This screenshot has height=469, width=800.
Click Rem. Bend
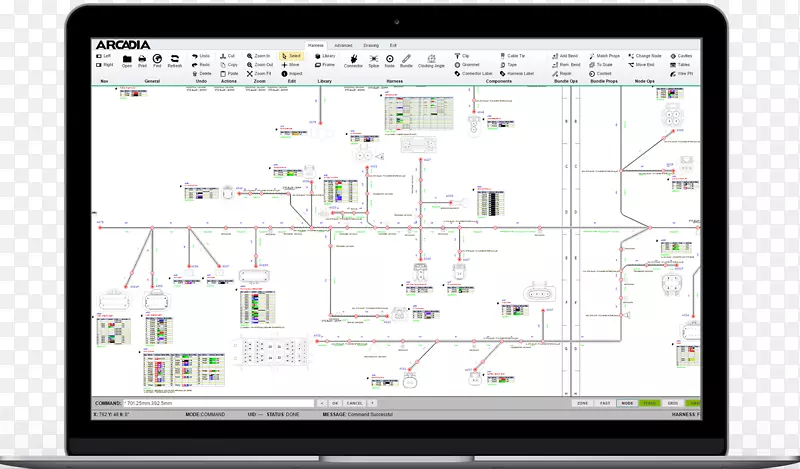(566, 65)
